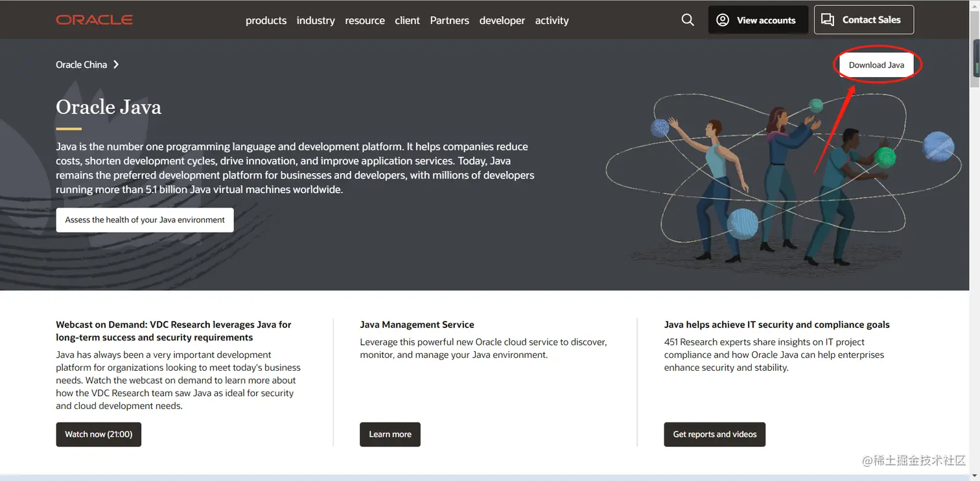Open the developer menu
980x481 pixels.
tap(502, 21)
